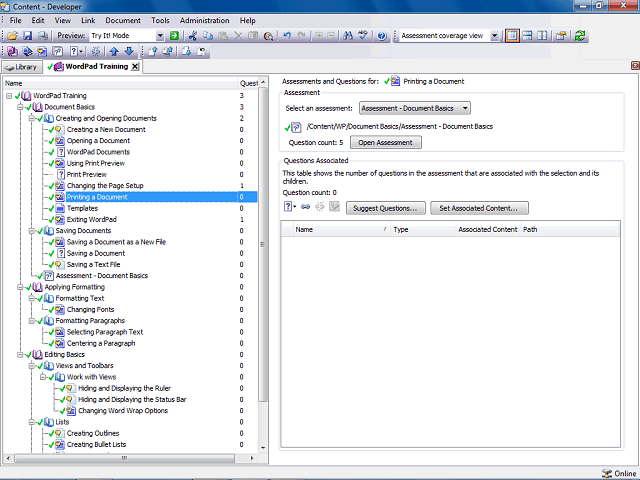640x480 pixels.
Task: Click the Online status icon in status bar
Action: (607, 473)
